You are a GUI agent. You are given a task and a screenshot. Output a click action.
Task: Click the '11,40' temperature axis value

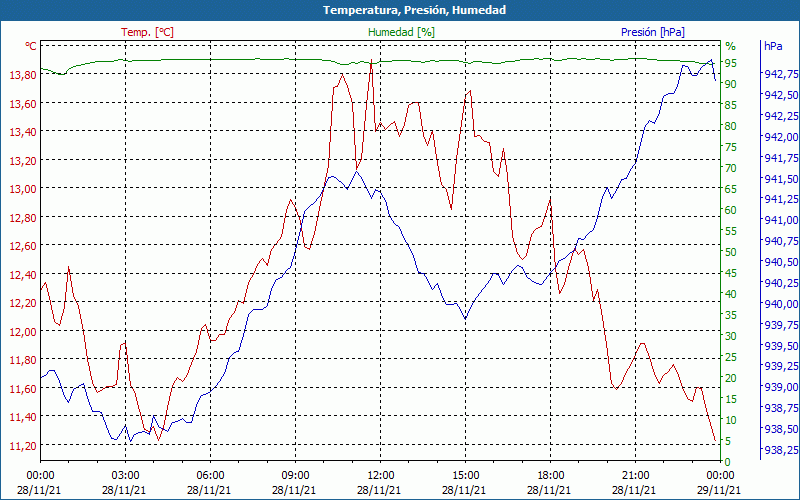(x=23, y=417)
